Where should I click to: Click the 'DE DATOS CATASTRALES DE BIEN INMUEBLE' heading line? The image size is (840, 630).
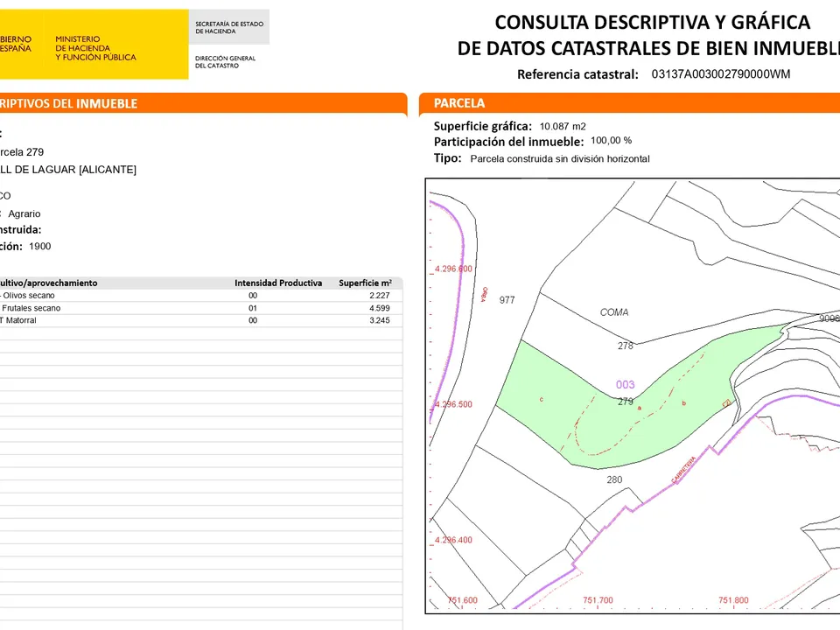coord(648,48)
